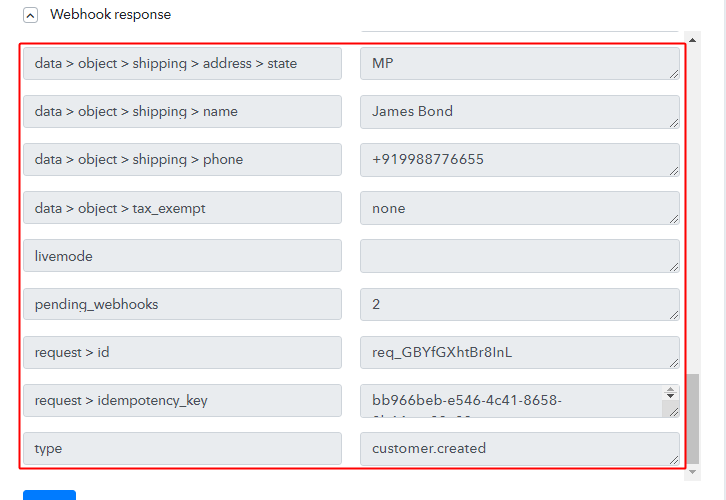The image size is (726, 500).
Task: Click the resize handle of the livemode field
Action: coord(674,266)
